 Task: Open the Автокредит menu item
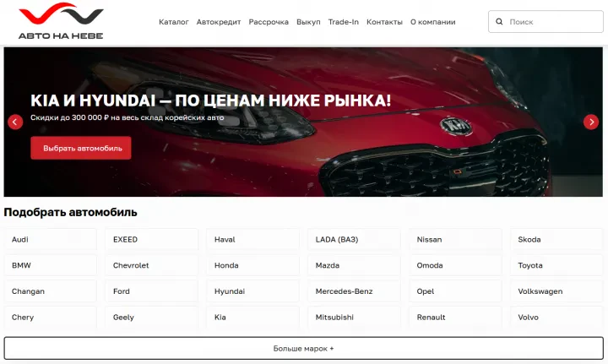click(219, 22)
